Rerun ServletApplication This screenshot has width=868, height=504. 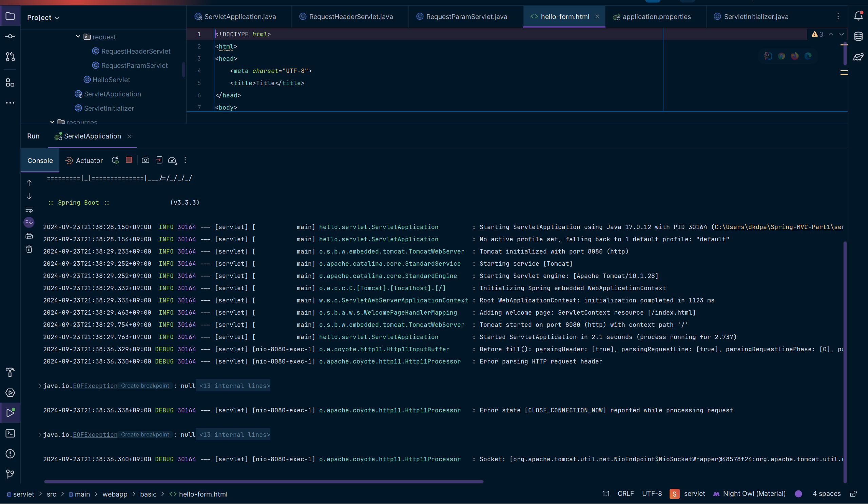point(115,160)
